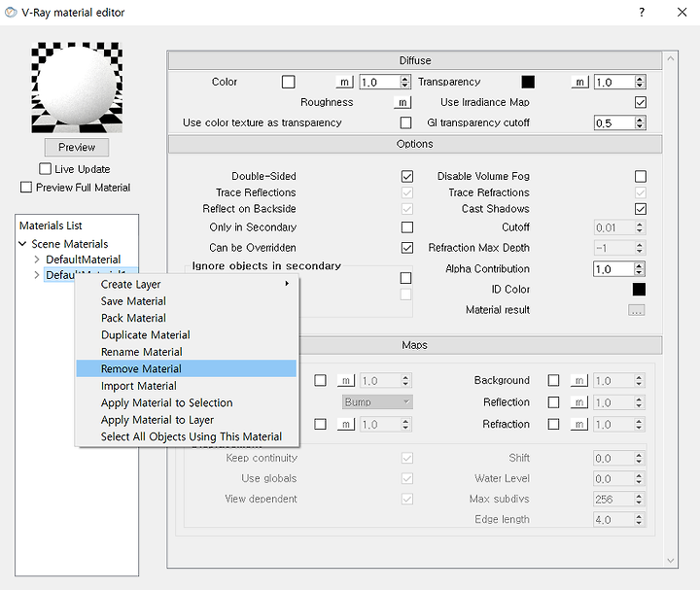The height and width of the screenshot is (590, 700).
Task: Enable Only in Secondary checkbox
Action: 407,227
